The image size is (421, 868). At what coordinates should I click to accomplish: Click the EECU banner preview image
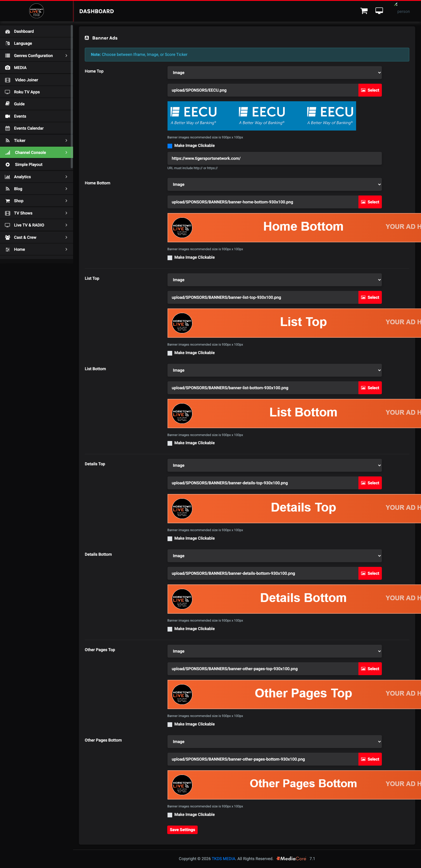pos(261,116)
